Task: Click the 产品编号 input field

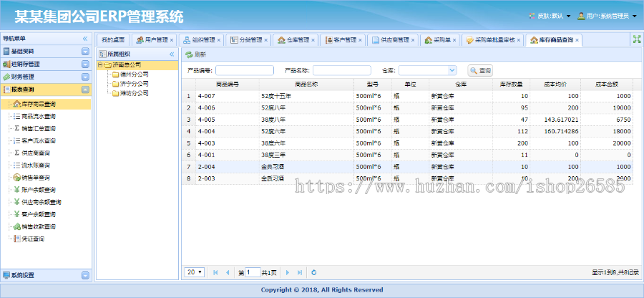Action: pos(244,70)
